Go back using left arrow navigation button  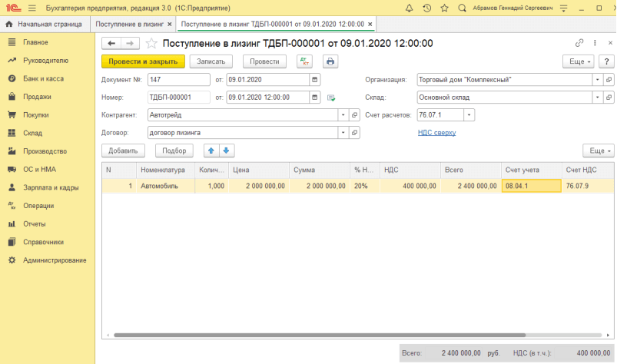[111, 43]
